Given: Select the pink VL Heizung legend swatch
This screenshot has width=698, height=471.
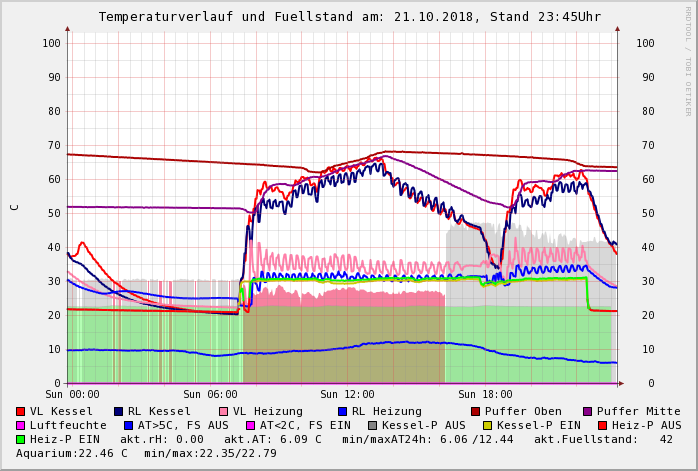Looking at the screenshot, I should click(x=224, y=411).
